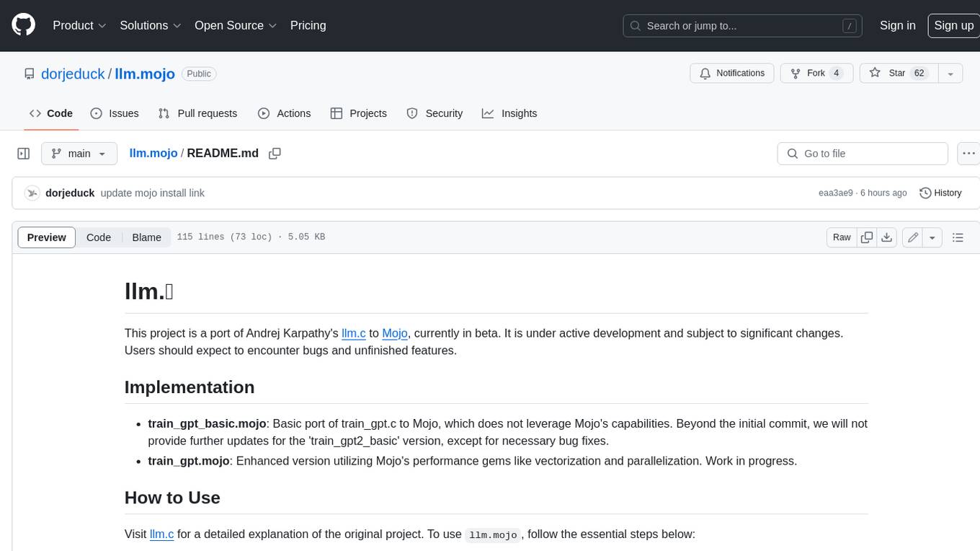Switch to the Projects tab
The width and height of the screenshot is (980, 551).
click(x=359, y=113)
